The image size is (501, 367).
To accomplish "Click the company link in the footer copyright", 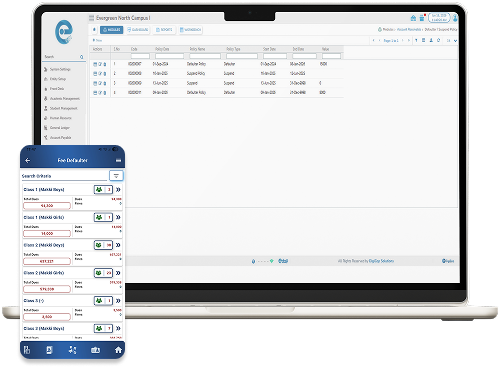I will coord(381,261).
